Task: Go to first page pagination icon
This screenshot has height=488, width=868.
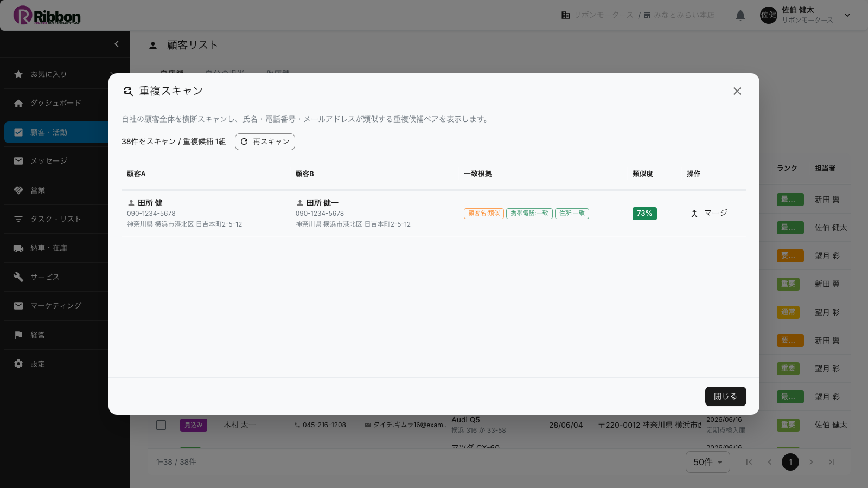Action: click(749, 462)
